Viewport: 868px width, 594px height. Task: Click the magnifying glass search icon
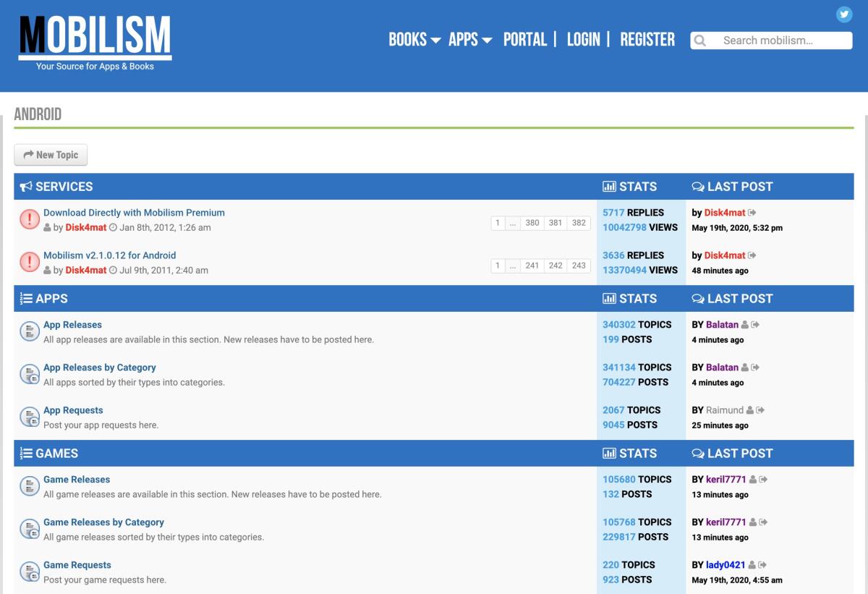coord(699,41)
